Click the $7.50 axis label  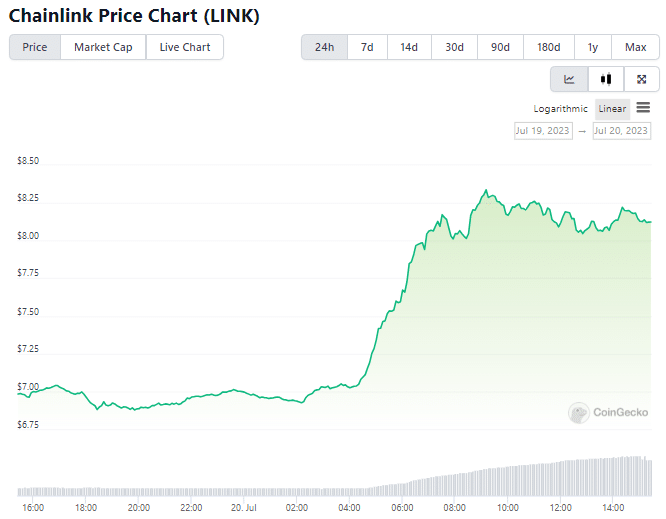coord(28,312)
